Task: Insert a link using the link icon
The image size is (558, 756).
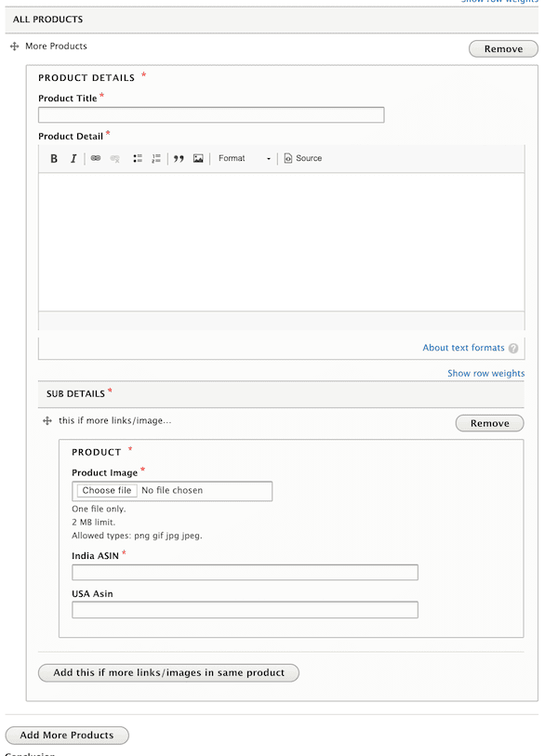Action: (94, 158)
